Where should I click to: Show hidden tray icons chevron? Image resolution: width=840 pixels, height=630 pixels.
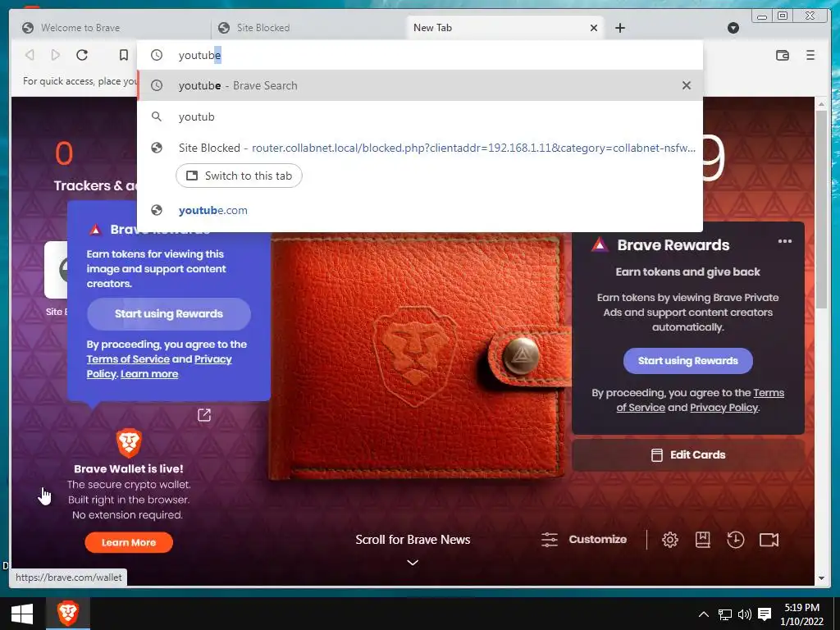[704, 614]
